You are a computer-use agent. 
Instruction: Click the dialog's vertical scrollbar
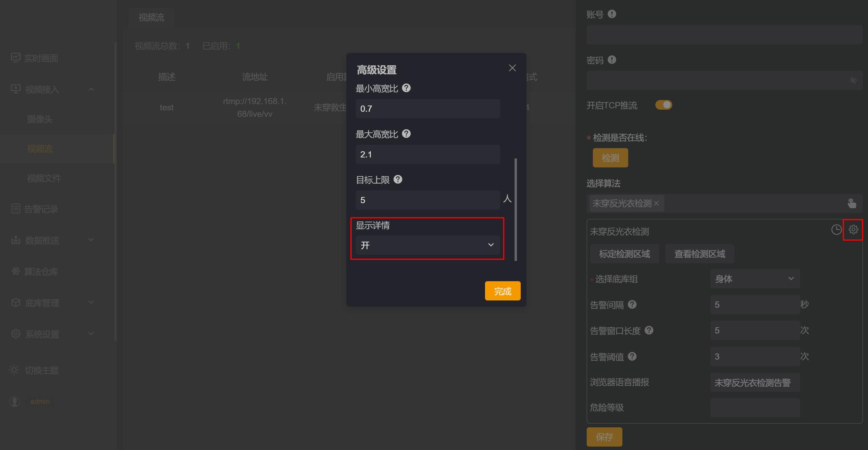pos(516,209)
